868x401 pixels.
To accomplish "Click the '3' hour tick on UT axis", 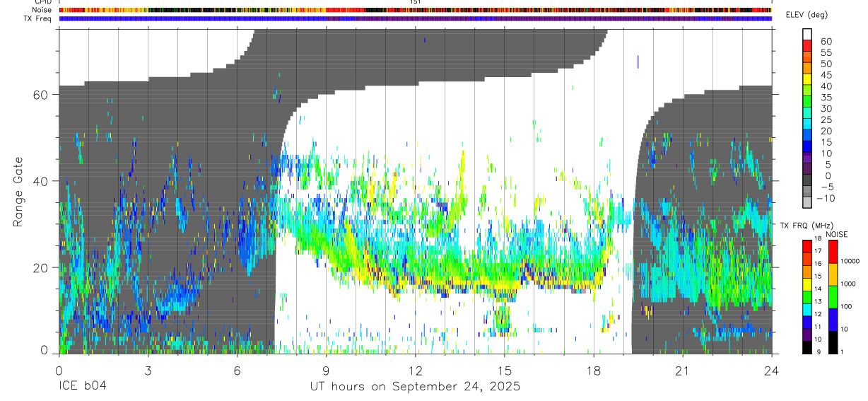I will [148, 371].
